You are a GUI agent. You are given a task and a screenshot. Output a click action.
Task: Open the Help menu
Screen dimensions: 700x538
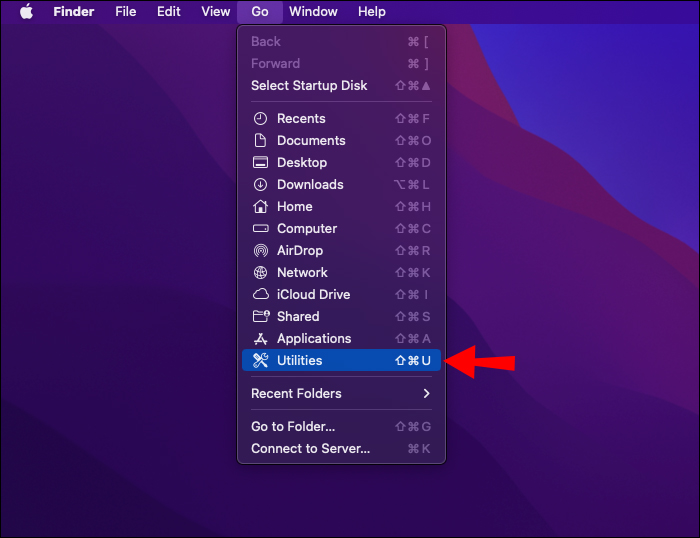coord(372,12)
